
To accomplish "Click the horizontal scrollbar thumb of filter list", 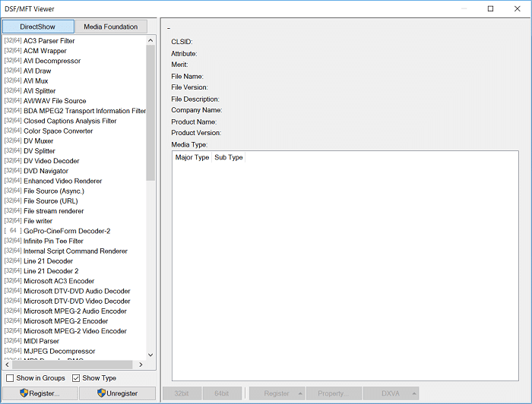I will (72, 365).
